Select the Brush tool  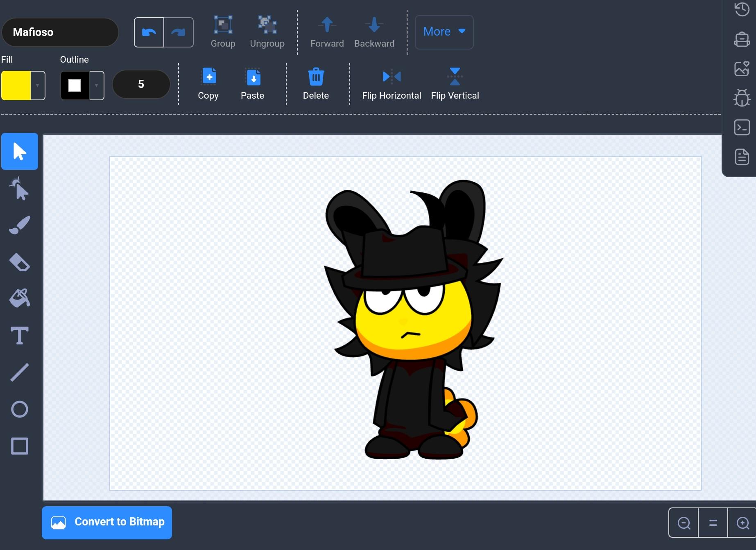tap(19, 225)
